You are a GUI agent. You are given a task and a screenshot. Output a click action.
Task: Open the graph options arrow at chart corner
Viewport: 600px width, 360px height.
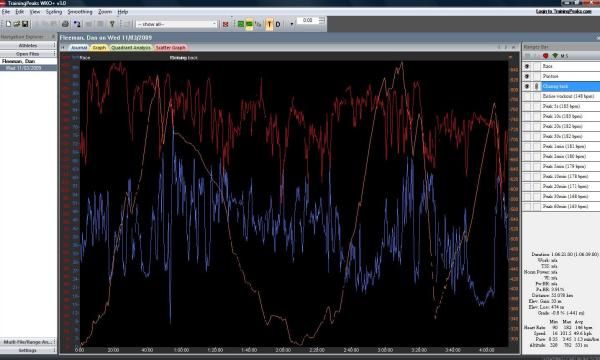(510, 57)
